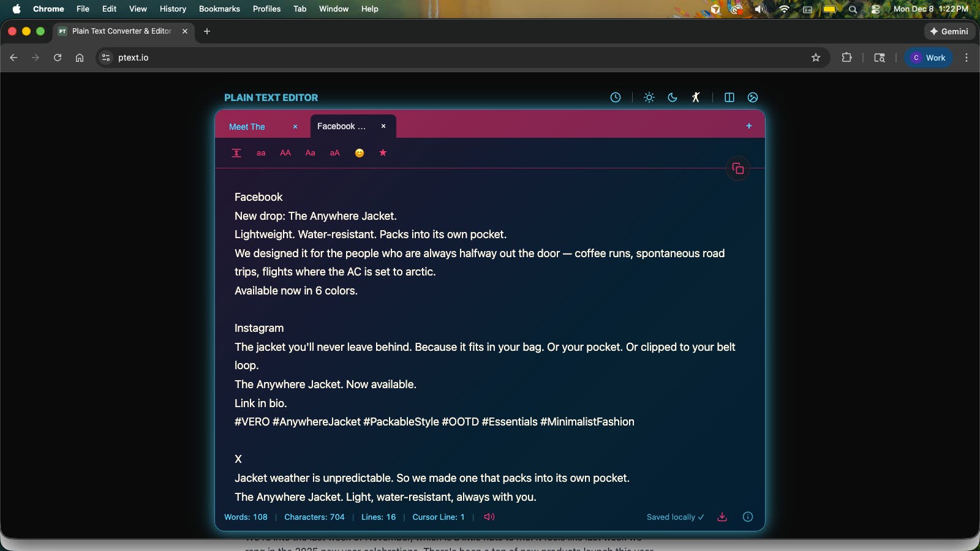The image size is (980, 551).
Task: Click the 'PLAIN TEXT EDITOR' title
Action: 271,97
